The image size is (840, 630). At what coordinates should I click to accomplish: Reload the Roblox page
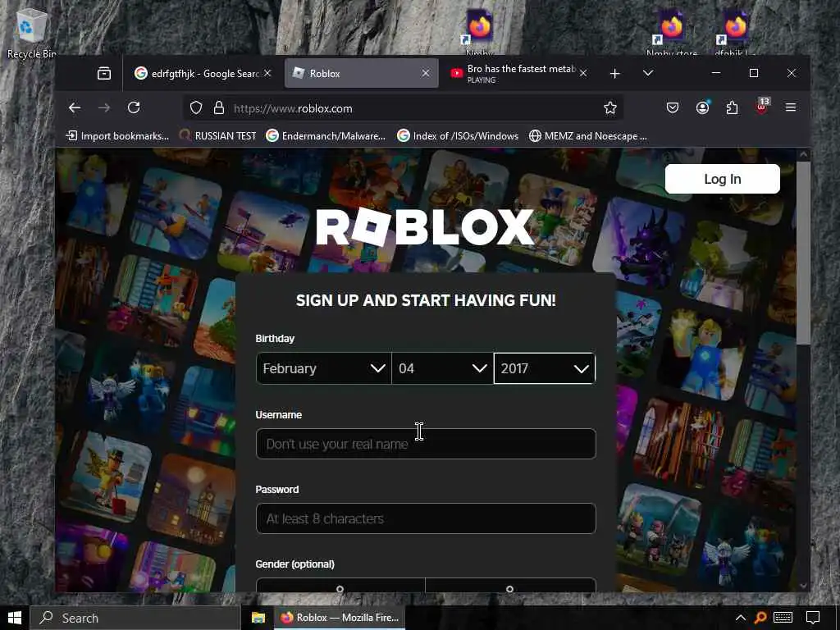click(x=134, y=107)
